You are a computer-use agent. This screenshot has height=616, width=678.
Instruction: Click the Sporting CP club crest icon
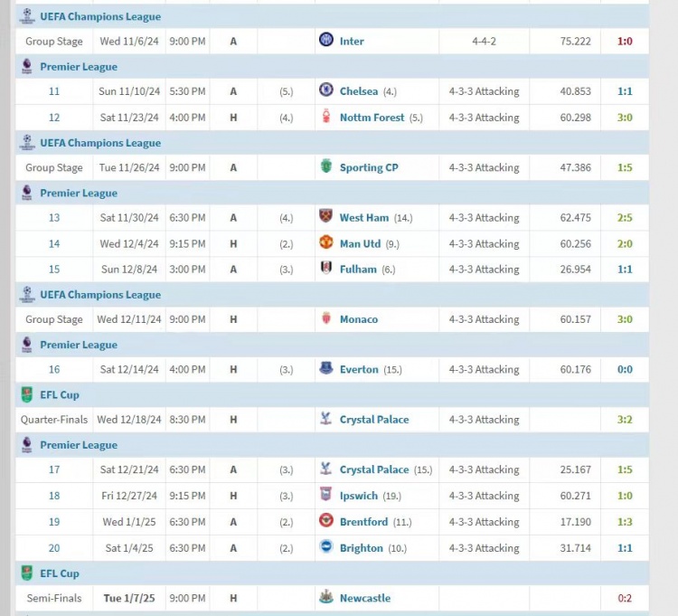click(326, 166)
